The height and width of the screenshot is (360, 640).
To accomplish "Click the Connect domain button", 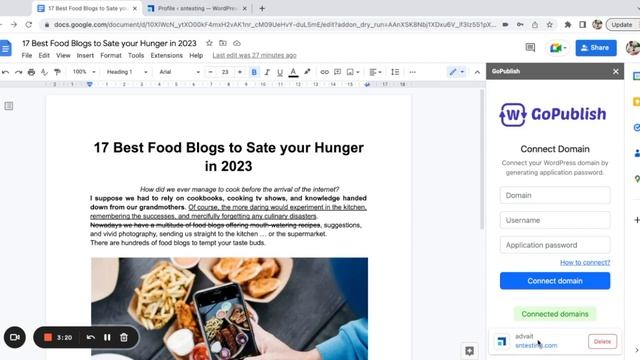I will (x=555, y=281).
